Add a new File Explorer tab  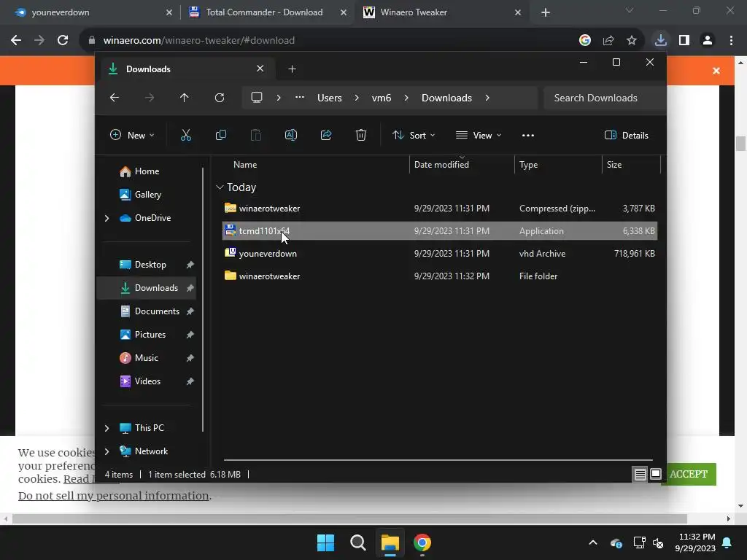[x=292, y=69]
